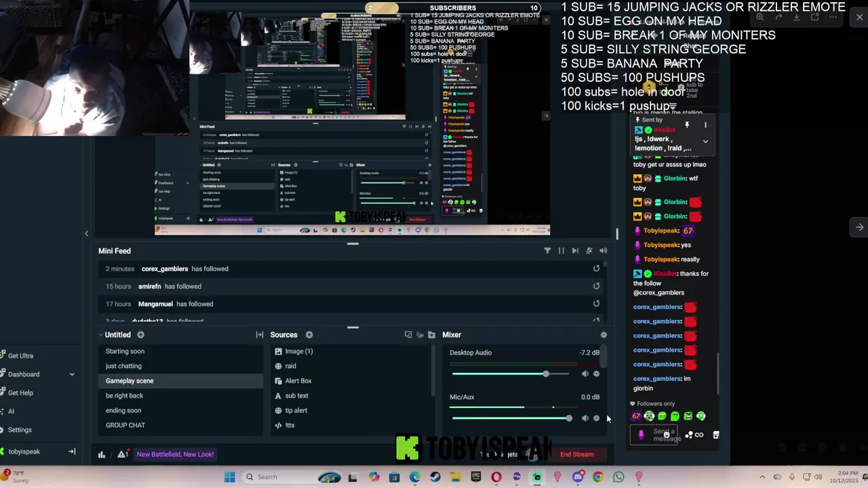Click Glorbin username saying wtf toby
The width and height of the screenshot is (868, 488).
coord(675,179)
